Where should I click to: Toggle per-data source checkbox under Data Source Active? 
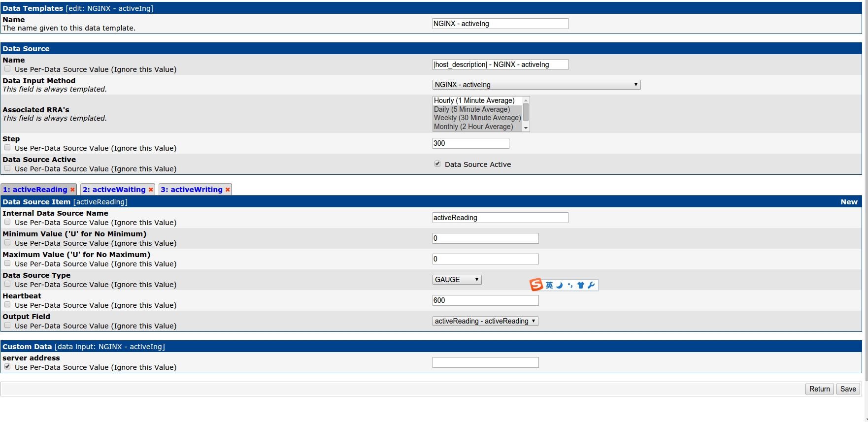[7, 168]
